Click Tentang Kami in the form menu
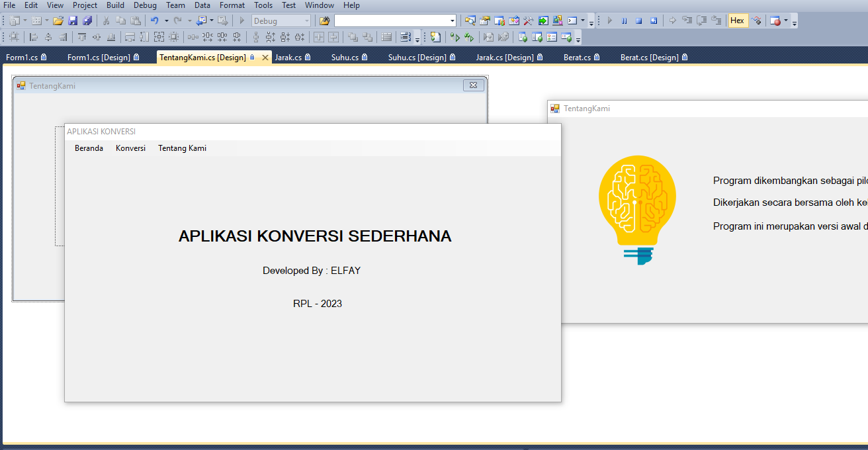 click(182, 148)
